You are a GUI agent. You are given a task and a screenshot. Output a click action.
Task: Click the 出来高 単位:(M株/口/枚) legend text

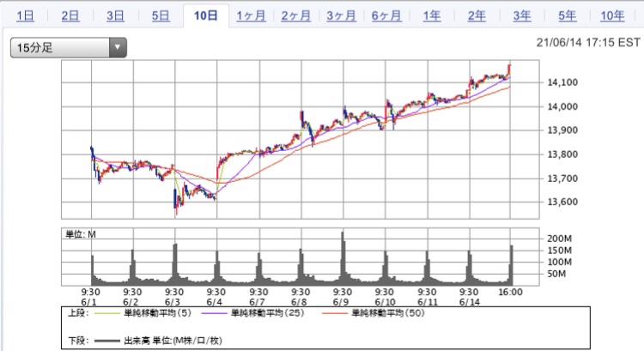click(173, 341)
